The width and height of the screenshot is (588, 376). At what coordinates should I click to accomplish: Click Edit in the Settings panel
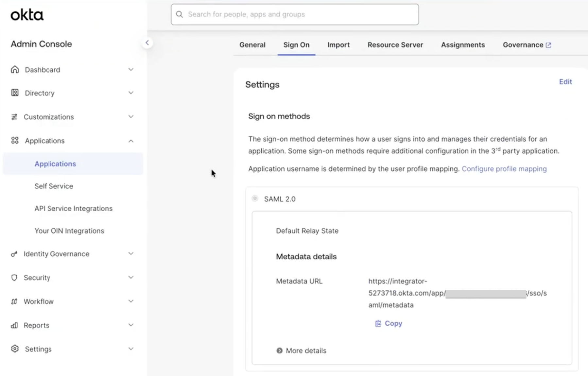pos(565,82)
